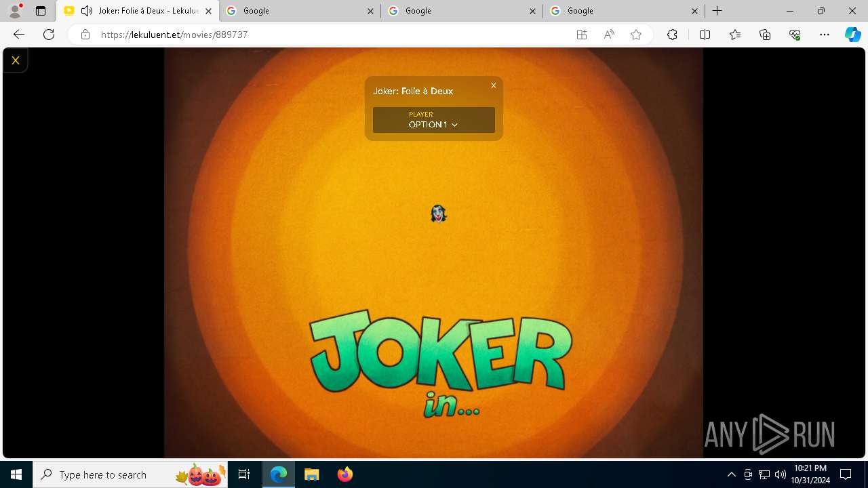Open Task View on taskbar
Viewport: 868px width, 488px height.
244,474
